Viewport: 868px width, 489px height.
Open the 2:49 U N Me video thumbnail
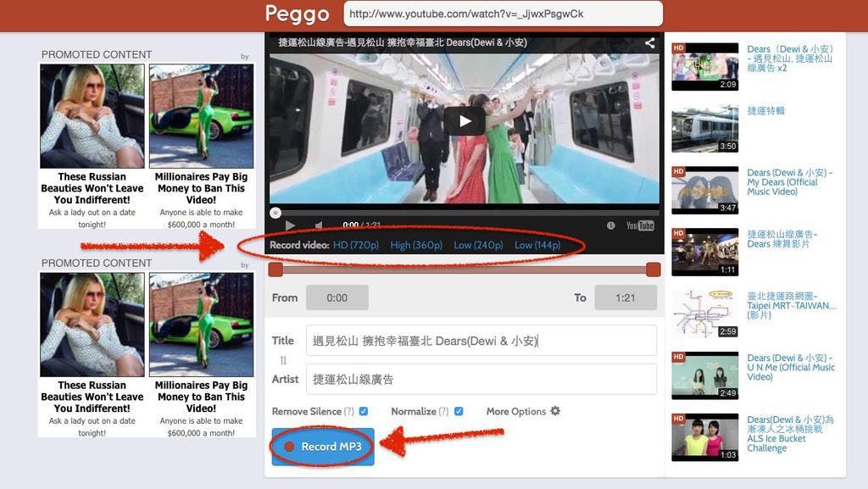(x=704, y=375)
